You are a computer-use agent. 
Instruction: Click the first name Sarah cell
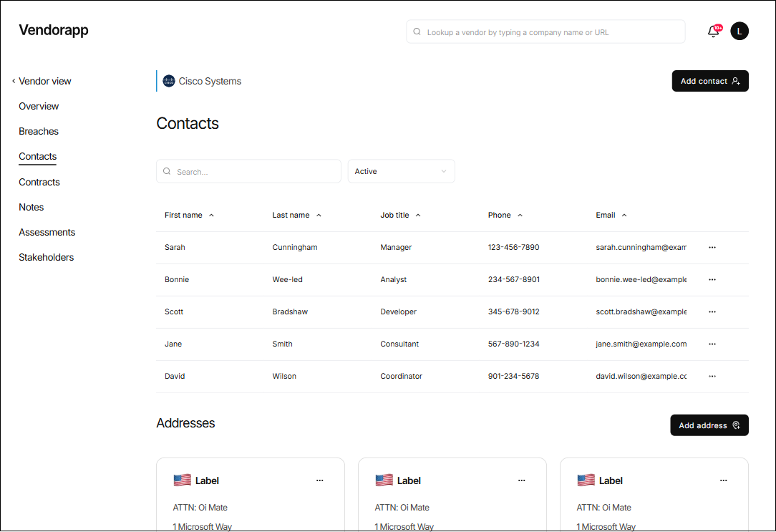175,248
